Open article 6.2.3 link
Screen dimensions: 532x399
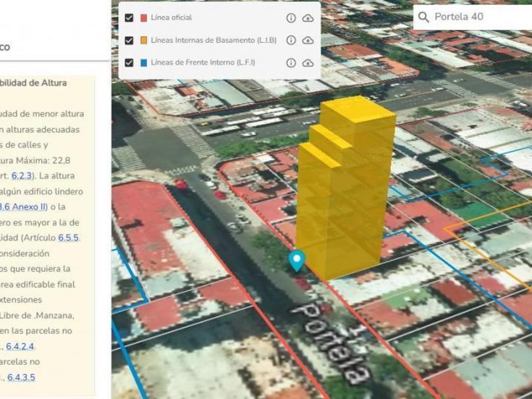[22, 176]
